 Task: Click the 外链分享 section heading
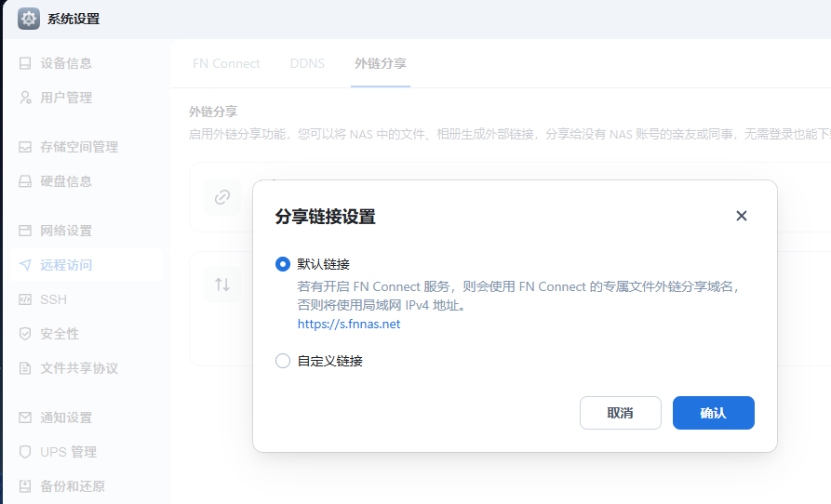[213, 112]
